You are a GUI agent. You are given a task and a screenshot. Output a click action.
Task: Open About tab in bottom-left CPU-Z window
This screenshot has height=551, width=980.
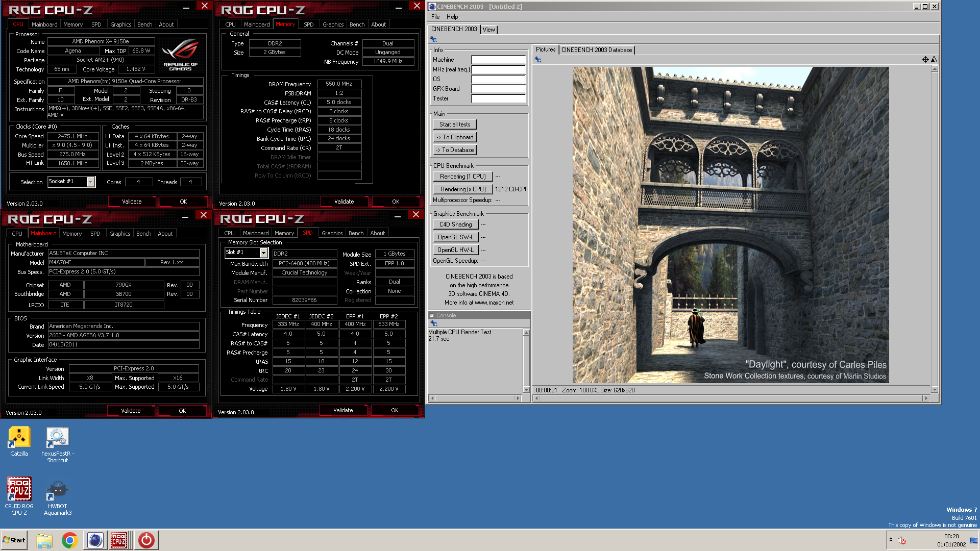tap(165, 234)
